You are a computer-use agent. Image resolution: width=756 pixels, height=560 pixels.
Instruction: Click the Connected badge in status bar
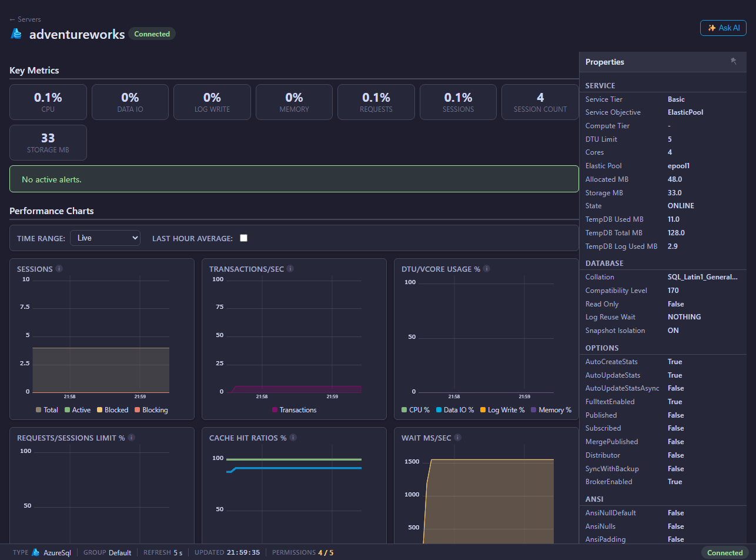(725, 552)
